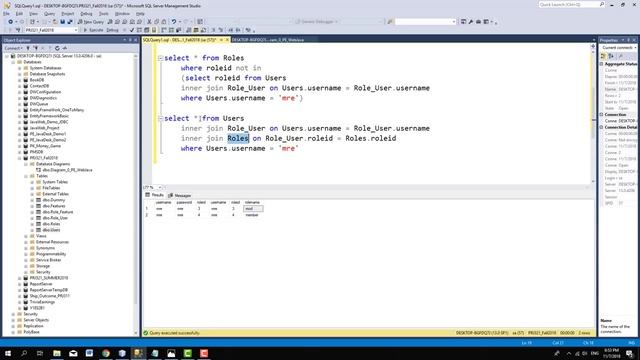Select the Database Diagrams folder
This screenshot has height=360, width=640.
53,164
